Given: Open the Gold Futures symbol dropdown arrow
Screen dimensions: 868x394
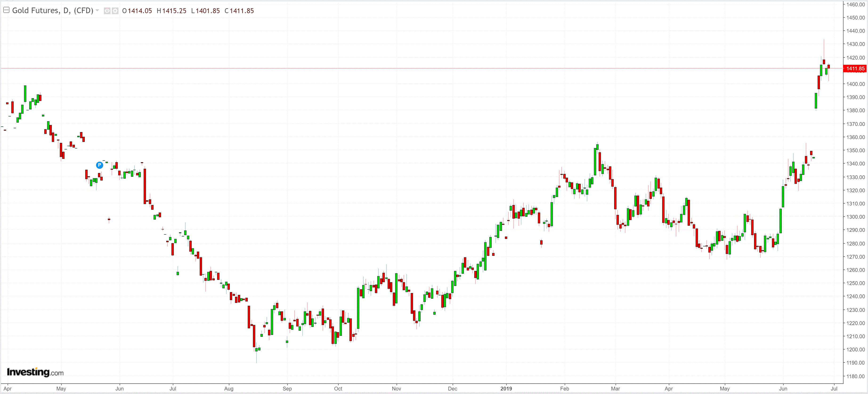Looking at the screenshot, I should (97, 10).
